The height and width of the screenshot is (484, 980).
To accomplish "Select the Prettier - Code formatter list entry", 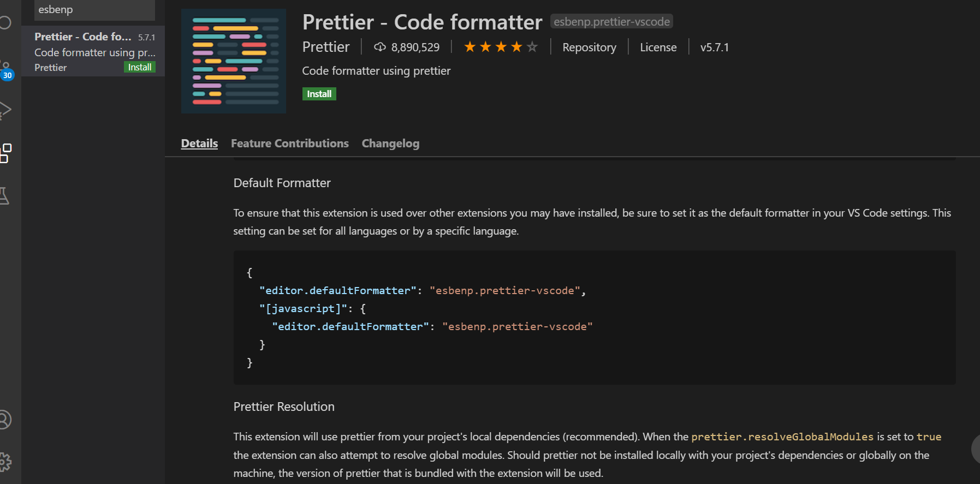I will 93,51.
